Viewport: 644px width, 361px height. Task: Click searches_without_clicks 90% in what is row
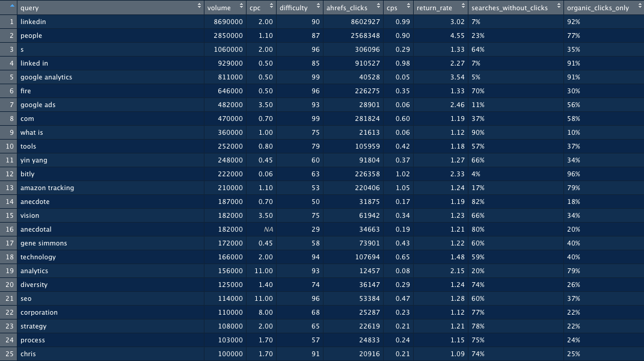[478, 132]
